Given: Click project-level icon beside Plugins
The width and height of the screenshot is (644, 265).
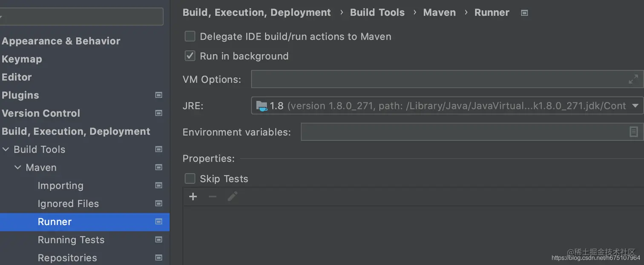Looking at the screenshot, I should [159, 95].
